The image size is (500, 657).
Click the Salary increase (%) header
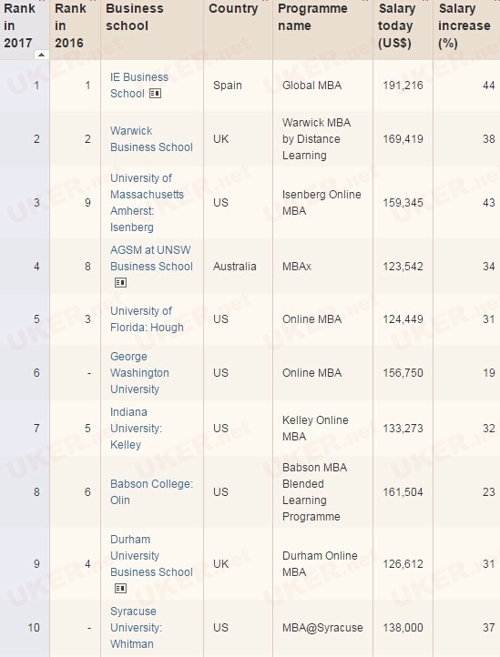click(464, 26)
